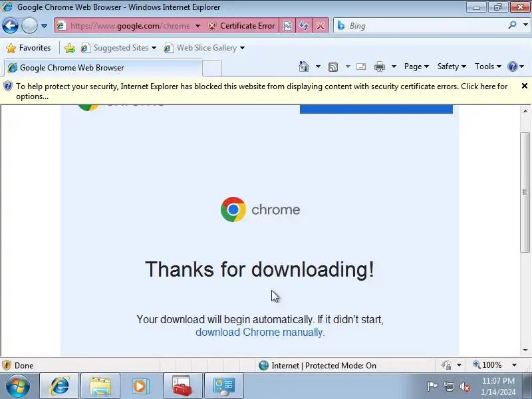Open Windows Explorer from taskbar
Image resolution: width=532 pixels, height=399 pixels.
coord(100,386)
